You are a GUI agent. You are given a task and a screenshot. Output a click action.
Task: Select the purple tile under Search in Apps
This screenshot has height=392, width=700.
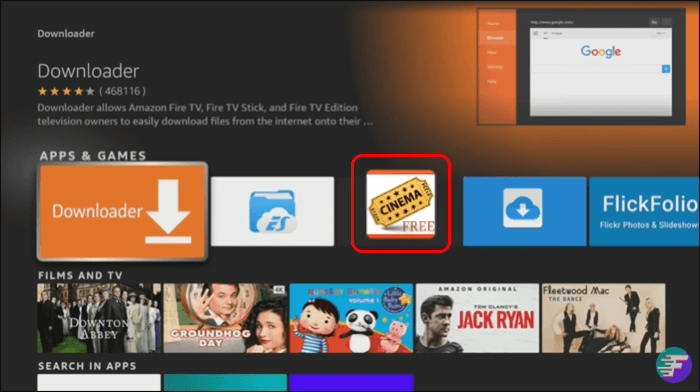point(351,383)
